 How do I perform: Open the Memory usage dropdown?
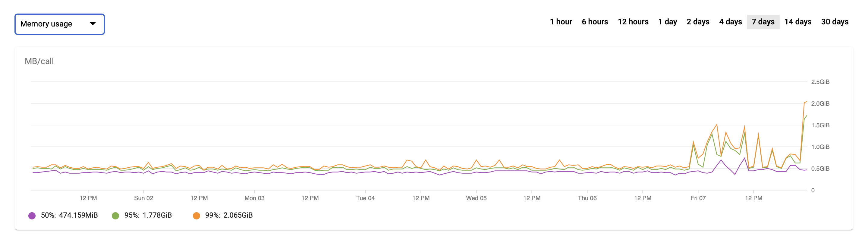pyautogui.click(x=59, y=24)
